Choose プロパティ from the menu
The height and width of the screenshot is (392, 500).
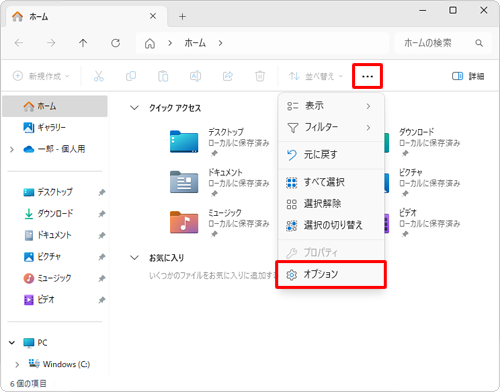[x=331, y=253]
